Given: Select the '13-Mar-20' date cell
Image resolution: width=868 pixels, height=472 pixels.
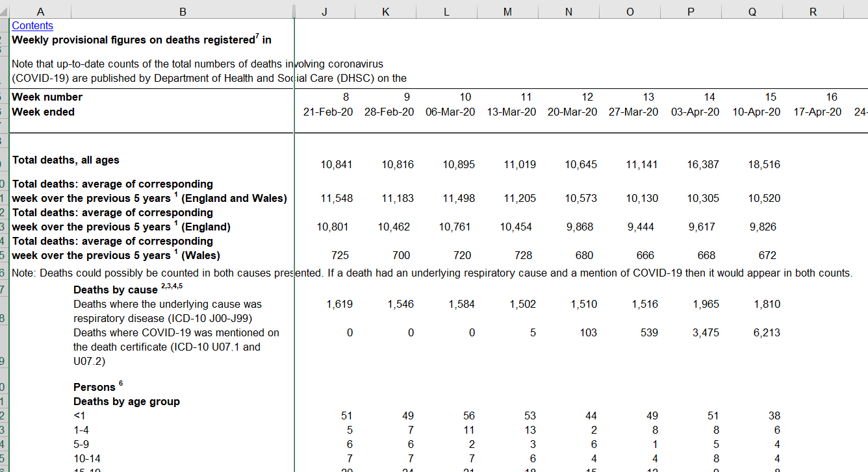Looking at the screenshot, I should pos(511,112).
